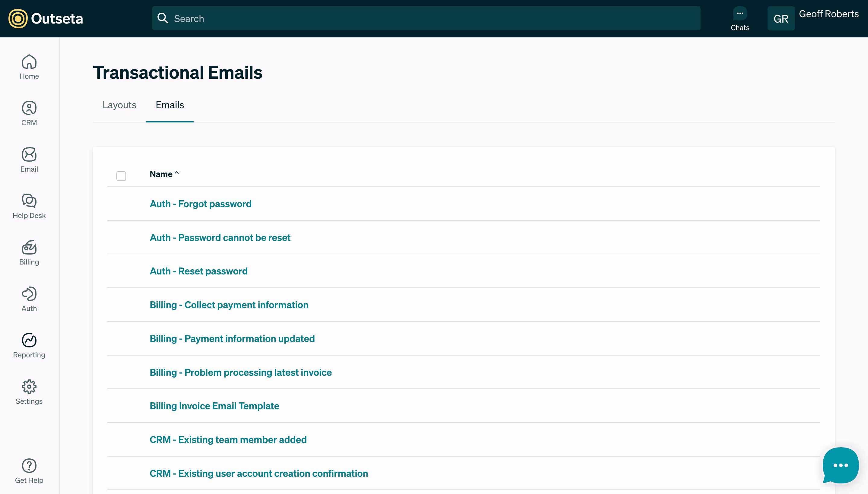Open the CRM sidebar icon
868x494 pixels.
click(29, 113)
